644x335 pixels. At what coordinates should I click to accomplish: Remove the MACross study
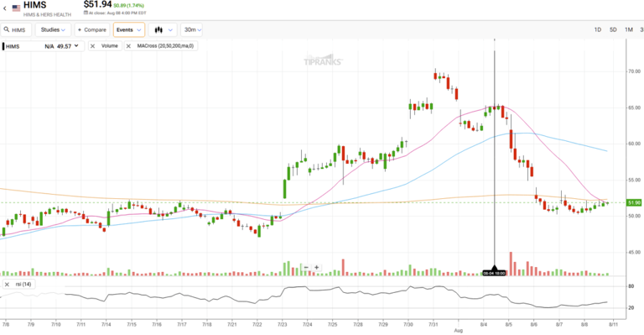point(128,46)
